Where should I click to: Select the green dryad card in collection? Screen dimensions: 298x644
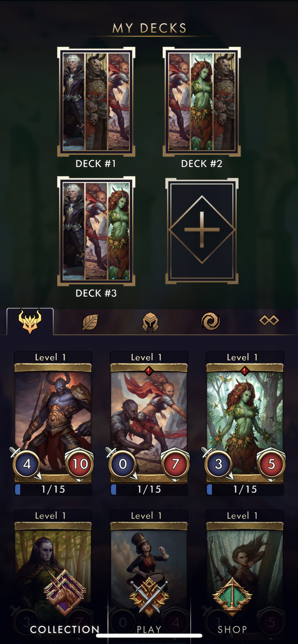point(245,422)
